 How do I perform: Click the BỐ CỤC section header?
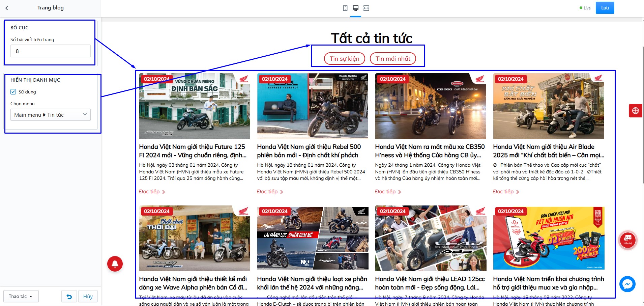(x=20, y=28)
